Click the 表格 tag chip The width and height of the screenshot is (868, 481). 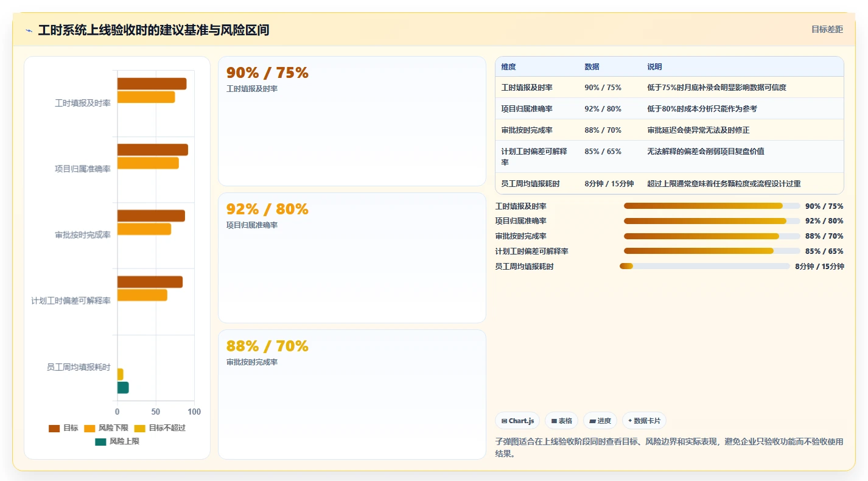click(x=561, y=421)
